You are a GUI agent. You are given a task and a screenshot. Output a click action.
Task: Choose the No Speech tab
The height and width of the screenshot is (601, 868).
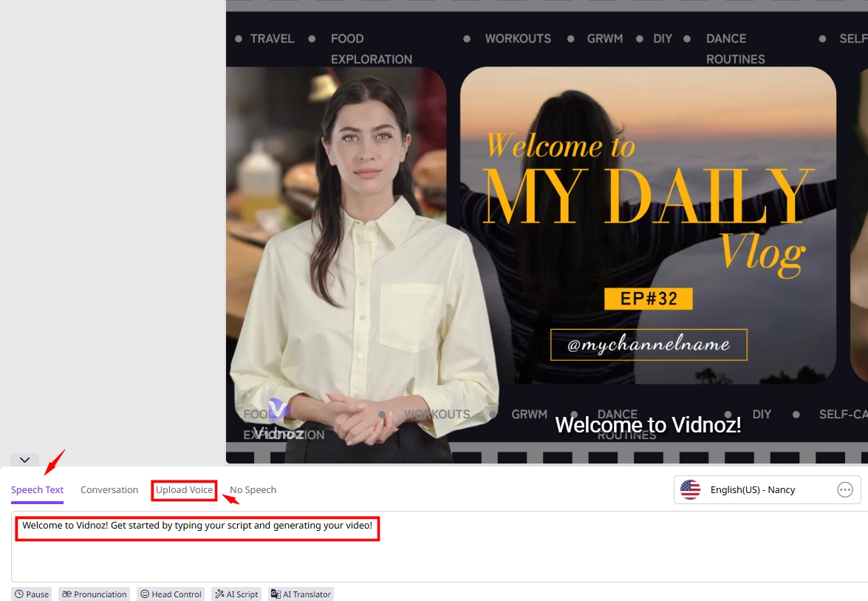pos(253,490)
